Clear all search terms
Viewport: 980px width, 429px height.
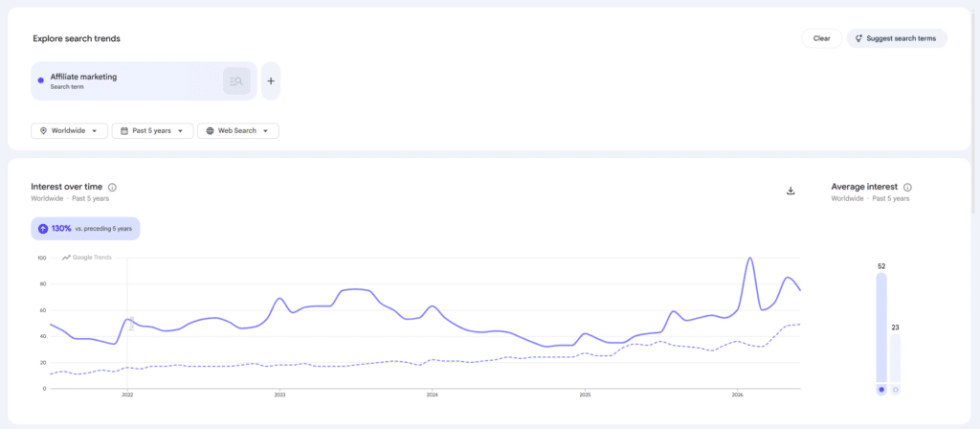click(822, 38)
